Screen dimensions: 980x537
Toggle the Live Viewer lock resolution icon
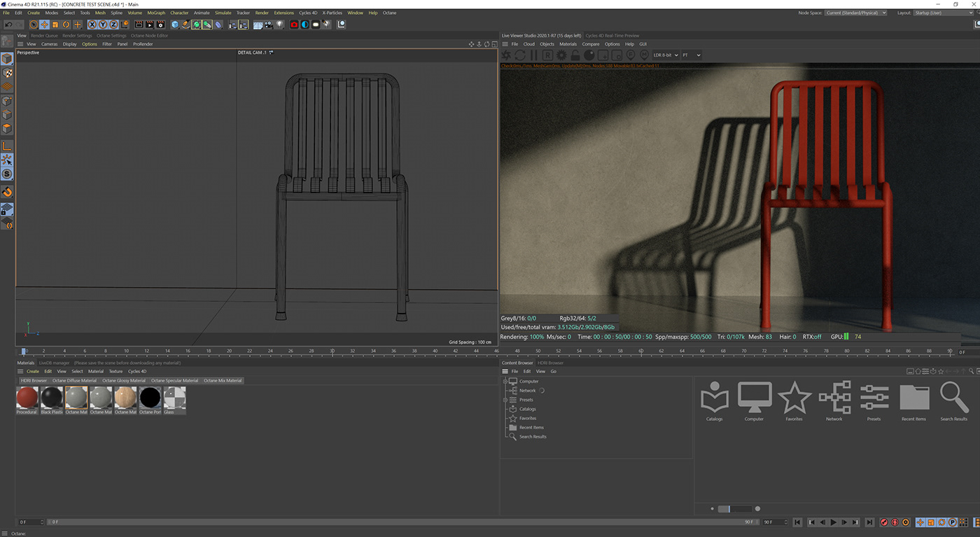coord(575,55)
